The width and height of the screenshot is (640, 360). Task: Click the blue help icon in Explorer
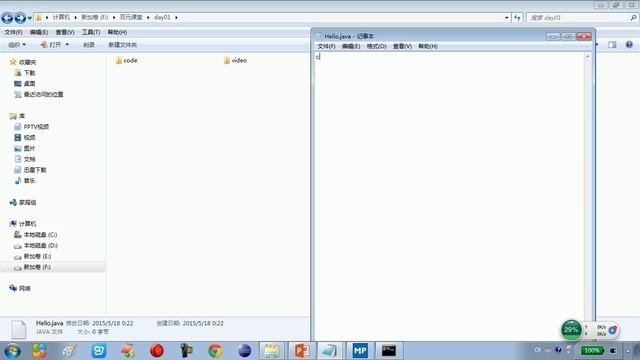[x=629, y=44]
